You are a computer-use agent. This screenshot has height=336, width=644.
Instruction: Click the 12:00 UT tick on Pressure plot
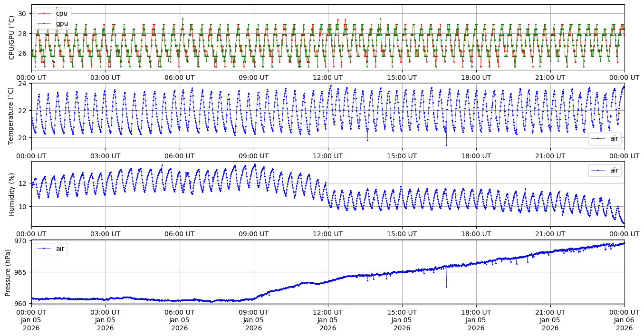328,311
